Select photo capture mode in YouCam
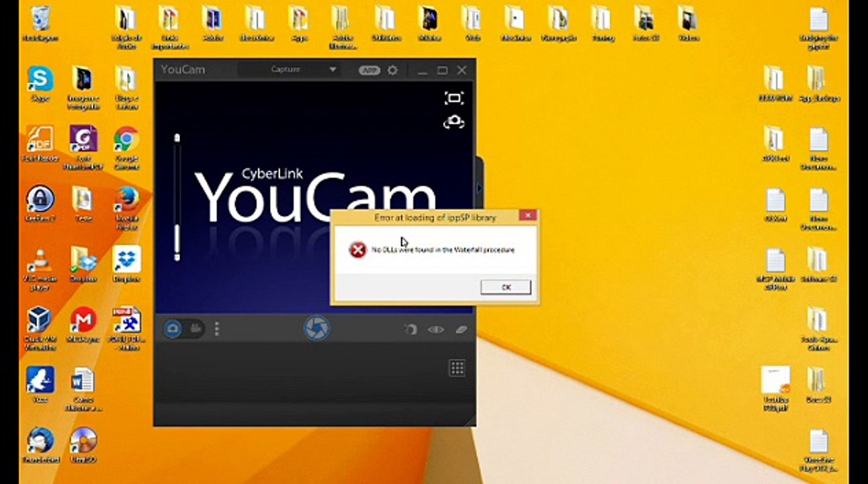 click(x=173, y=329)
